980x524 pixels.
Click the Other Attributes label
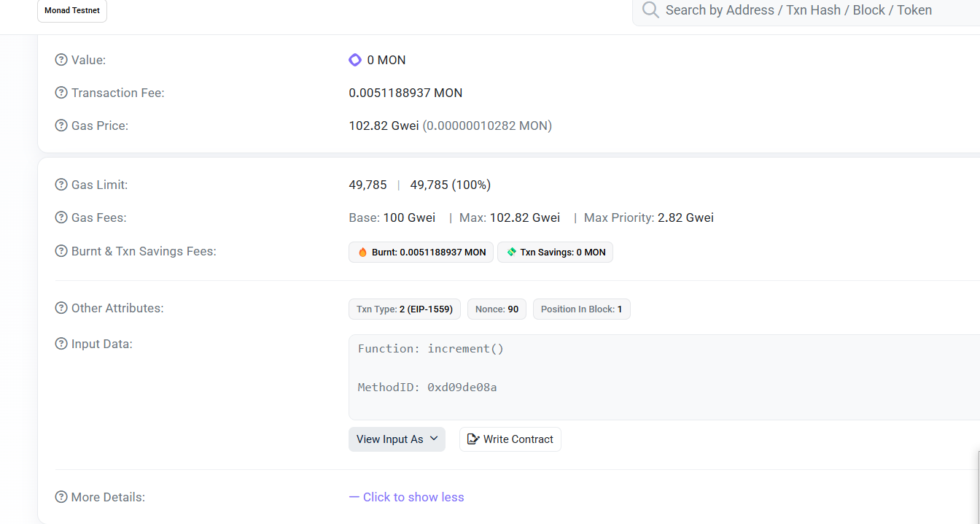point(117,308)
